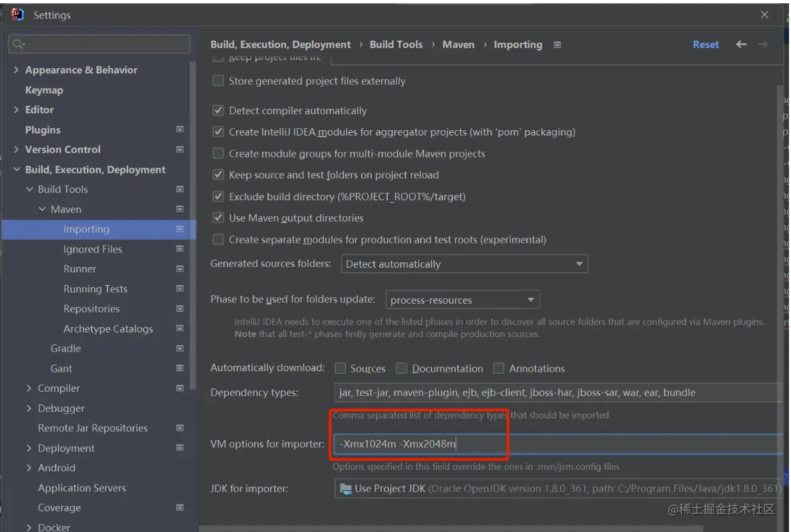
Task: Collapse the Build Tools chevron
Action: [x=29, y=189]
